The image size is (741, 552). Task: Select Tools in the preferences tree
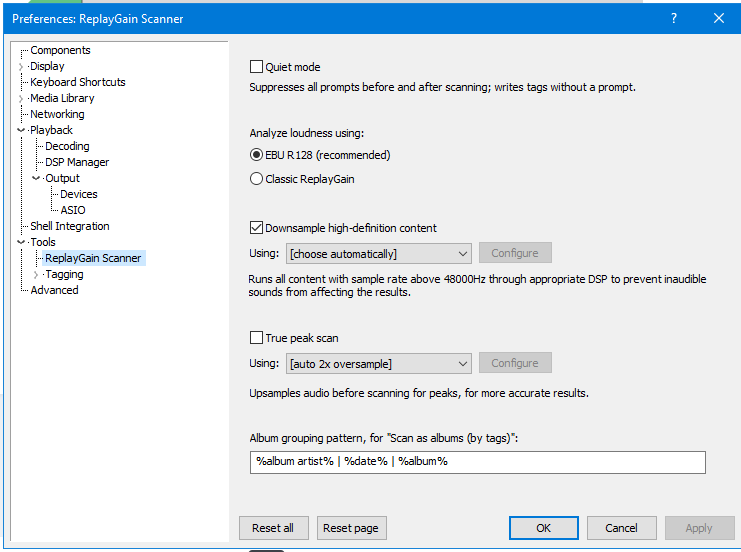coord(43,242)
